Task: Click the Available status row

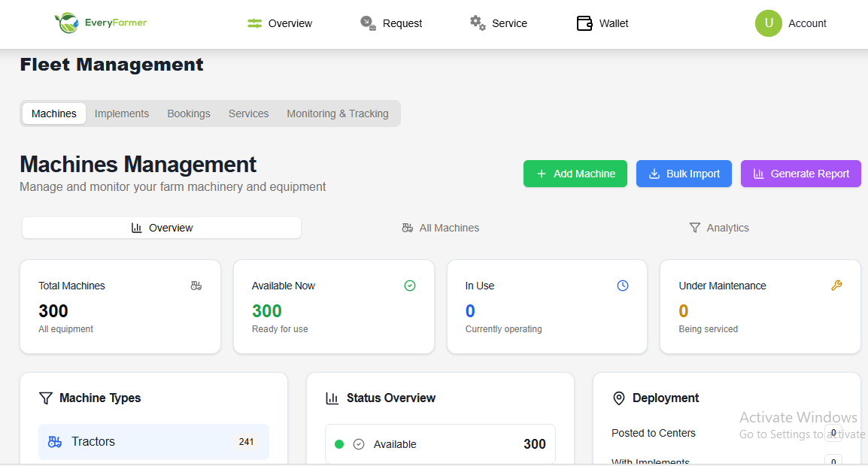Action: click(441, 444)
